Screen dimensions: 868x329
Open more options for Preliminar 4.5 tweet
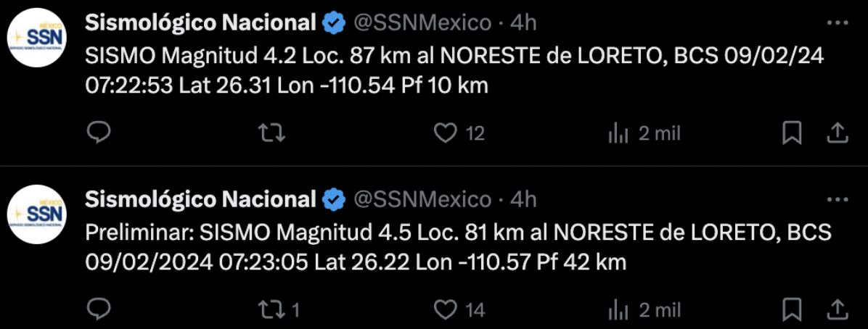pyautogui.click(x=838, y=199)
